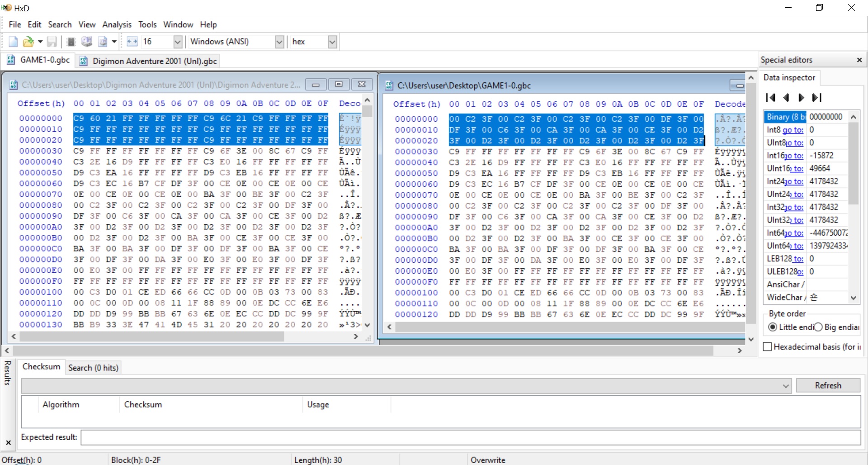Maximize the Digimon Adventure child window
This screenshot has height=465, width=868.
(339, 85)
